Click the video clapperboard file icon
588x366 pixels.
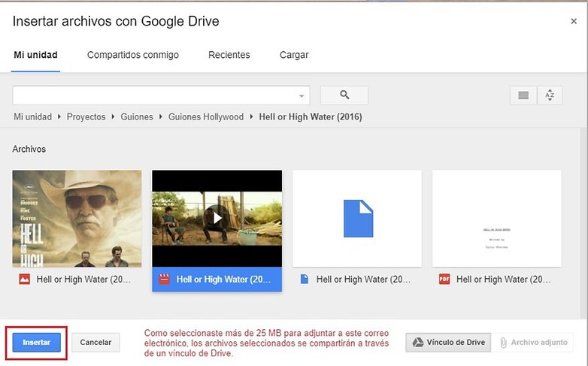point(164,280)
